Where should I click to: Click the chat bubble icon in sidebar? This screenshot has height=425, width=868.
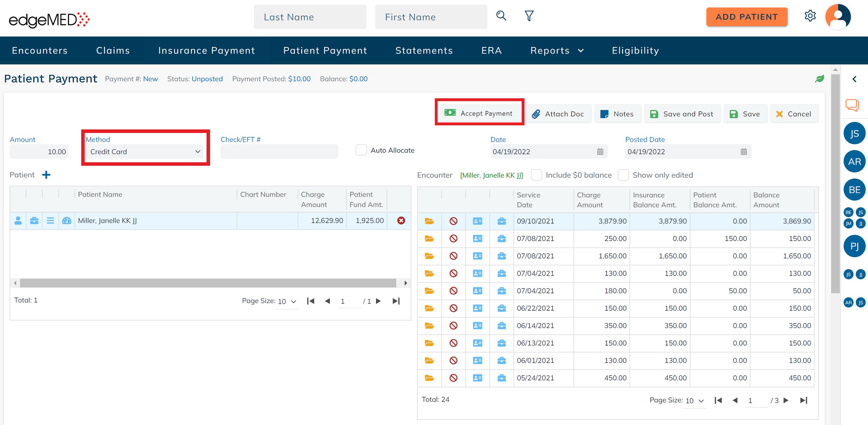click(852, 105)
